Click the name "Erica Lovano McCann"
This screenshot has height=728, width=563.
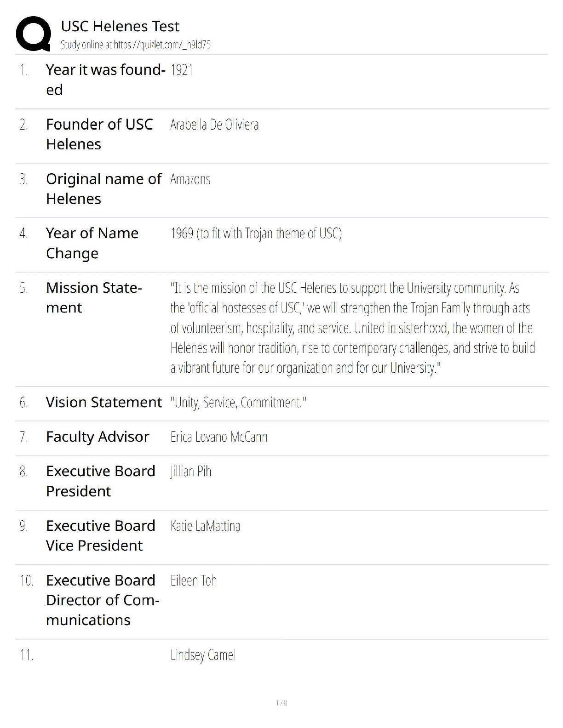click(x=218, y=437)
